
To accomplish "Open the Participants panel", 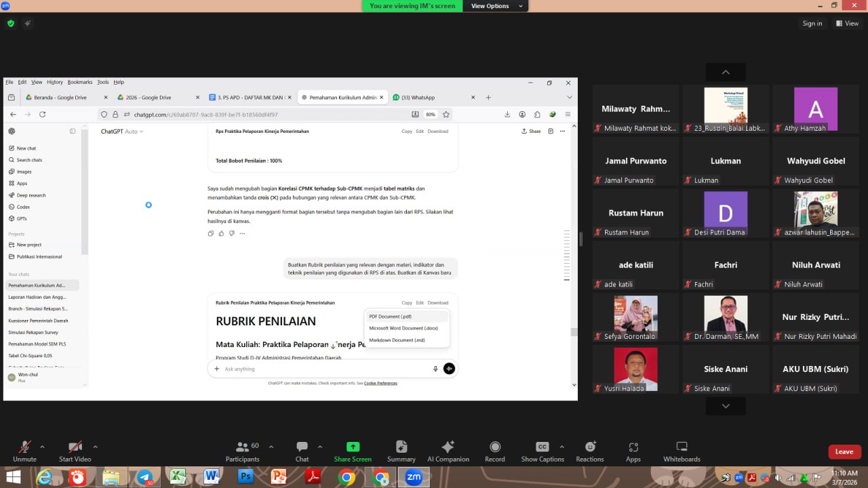I will 242,451.
